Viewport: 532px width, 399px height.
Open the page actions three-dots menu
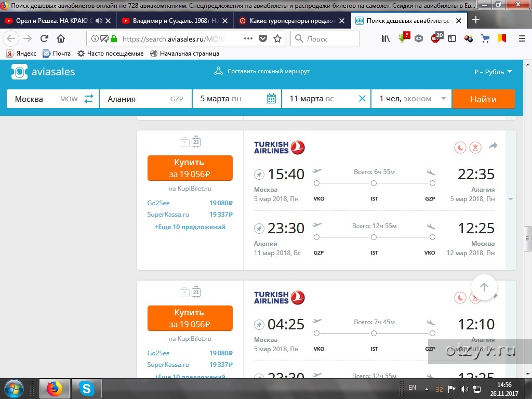(x=248, y=38)
